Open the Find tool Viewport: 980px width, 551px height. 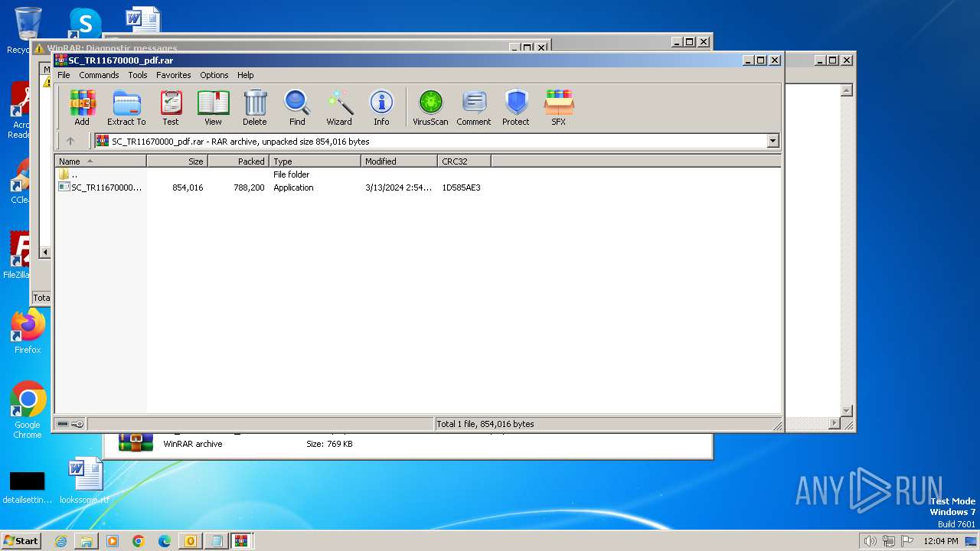(297, 108)
